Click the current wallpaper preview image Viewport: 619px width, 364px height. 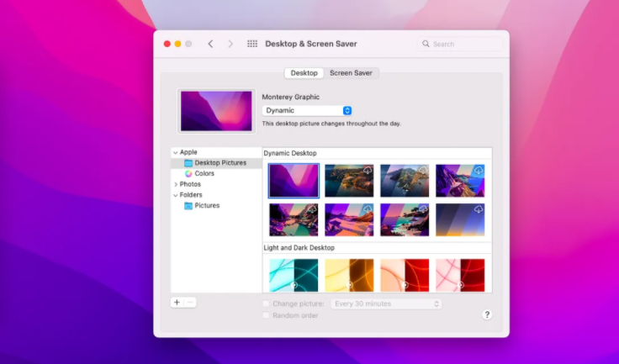coord(216,111)
